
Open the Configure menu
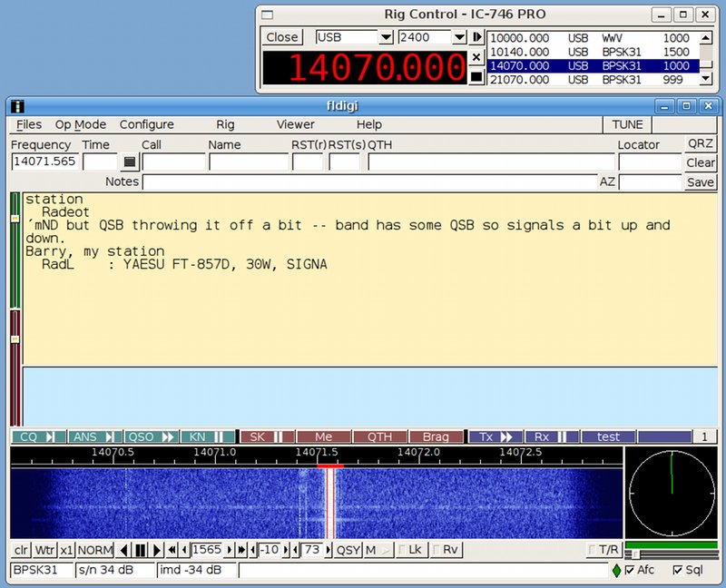pos(147,124)
